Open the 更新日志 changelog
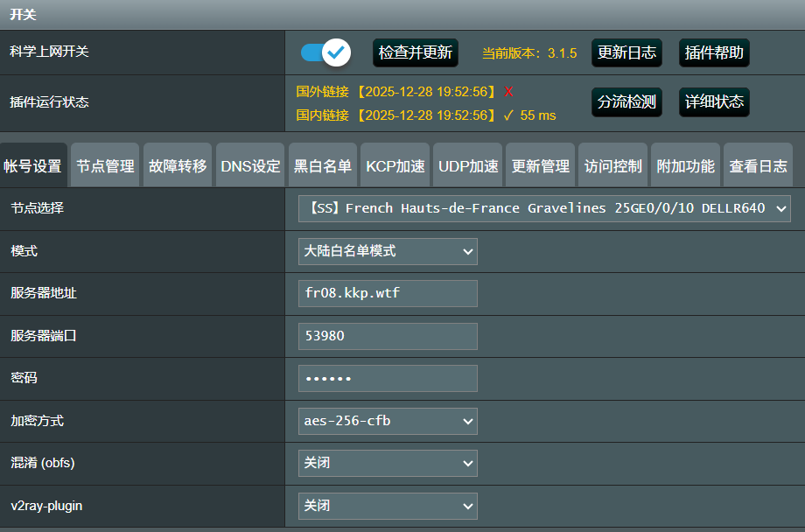Screen dimensions: 805x532 (x=626, y=52)
